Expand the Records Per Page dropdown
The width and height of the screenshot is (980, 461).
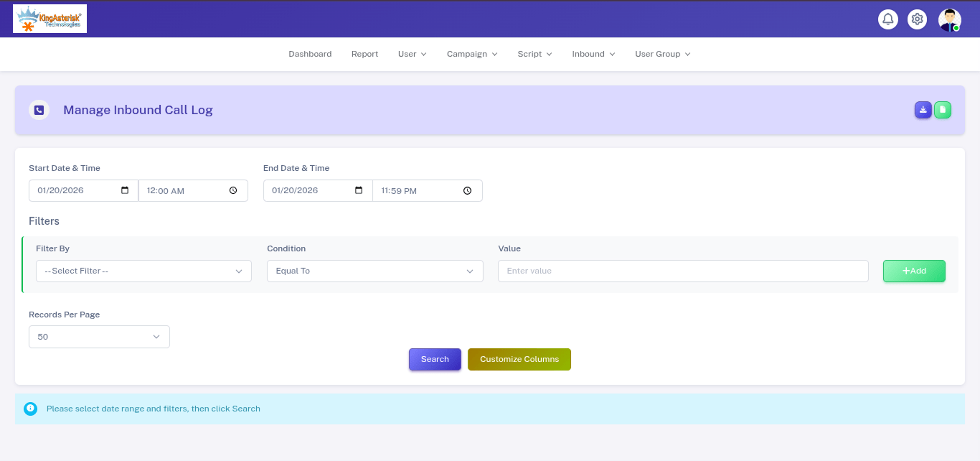pyautogui.click(x=99, y=337)
